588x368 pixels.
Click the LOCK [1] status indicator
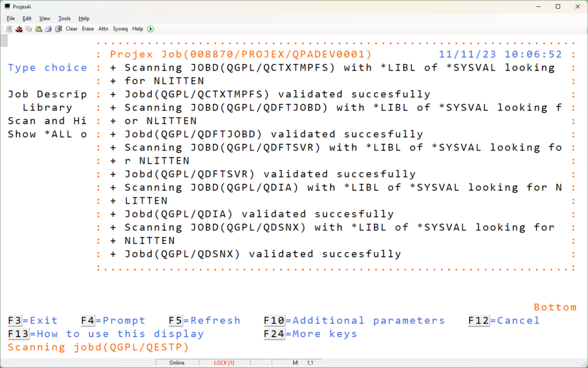point(224,363)
